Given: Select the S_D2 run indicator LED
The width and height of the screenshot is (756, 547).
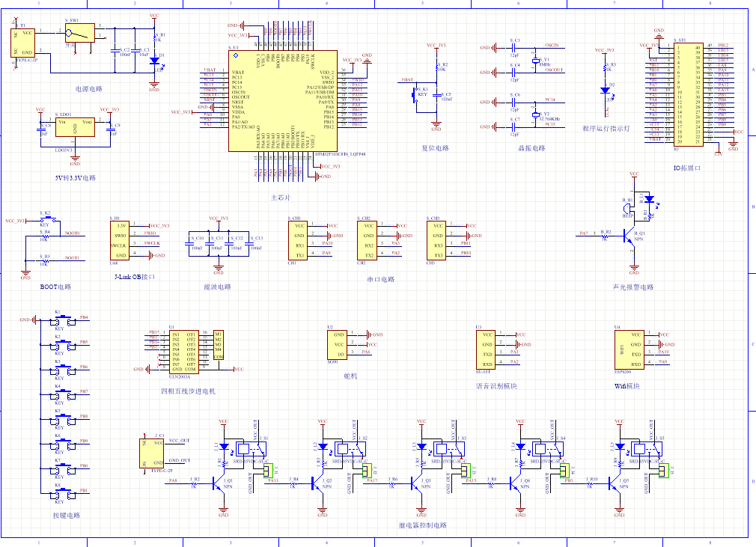Looking at the screenshot, I should 605,91.
